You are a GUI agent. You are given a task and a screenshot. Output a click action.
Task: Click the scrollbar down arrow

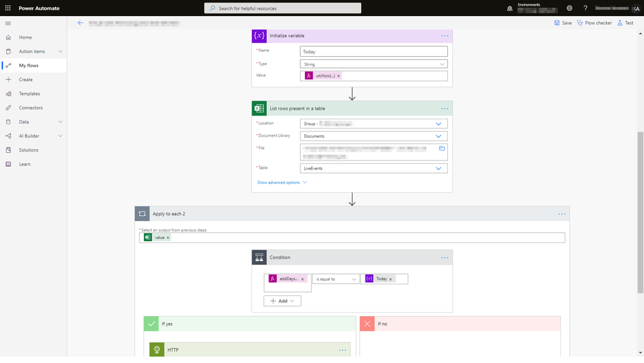(640, 353)
